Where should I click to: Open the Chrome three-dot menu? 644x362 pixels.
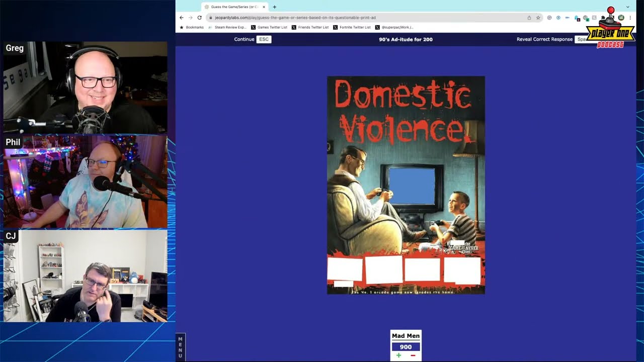pyautogui.click(x=630, y=18)
